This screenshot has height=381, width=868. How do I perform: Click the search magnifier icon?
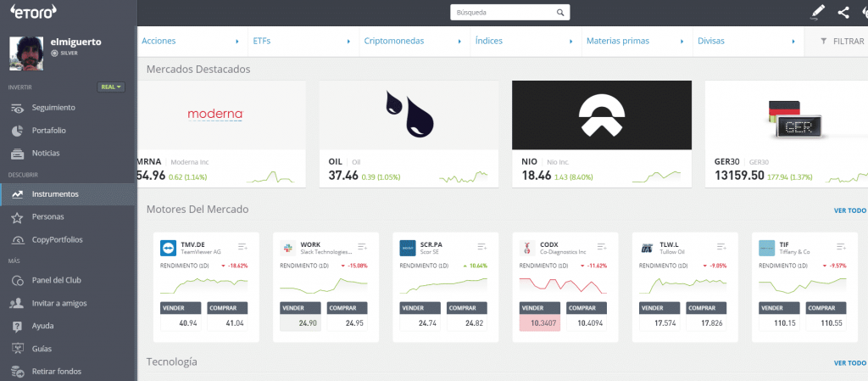click(560, 12)
